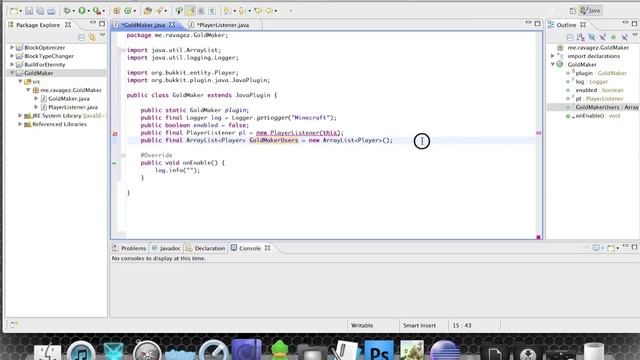Click the Open Type toolbar icon
The image size is (640, 360).
coord(148,11)
